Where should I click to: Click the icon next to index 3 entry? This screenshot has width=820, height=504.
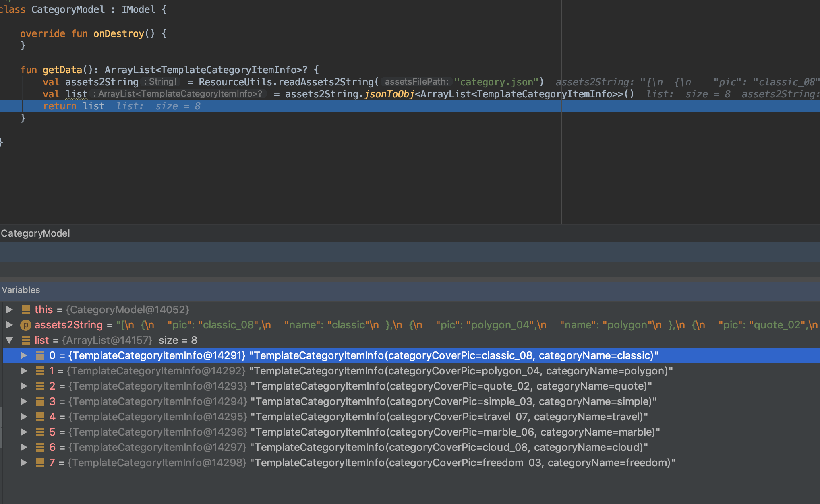click(41, 401)
